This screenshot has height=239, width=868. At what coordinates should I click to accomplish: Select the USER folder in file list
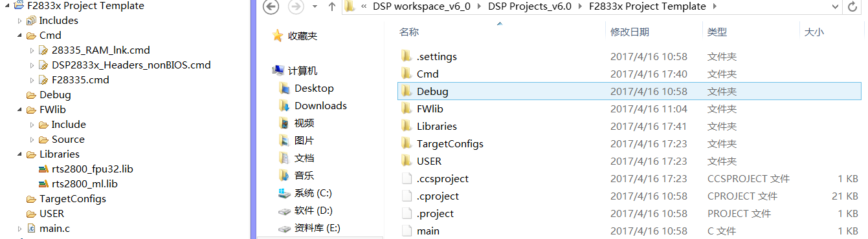point(629,161)
